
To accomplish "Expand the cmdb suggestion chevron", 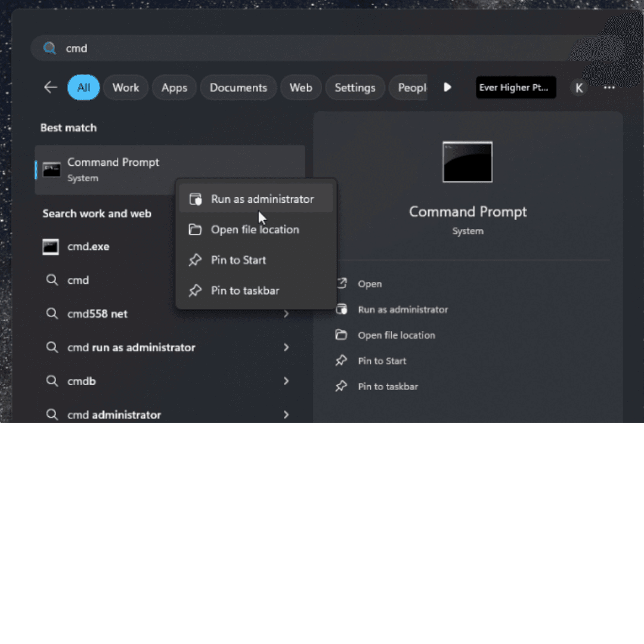I will pyautogui.click(x=286, y=381).
